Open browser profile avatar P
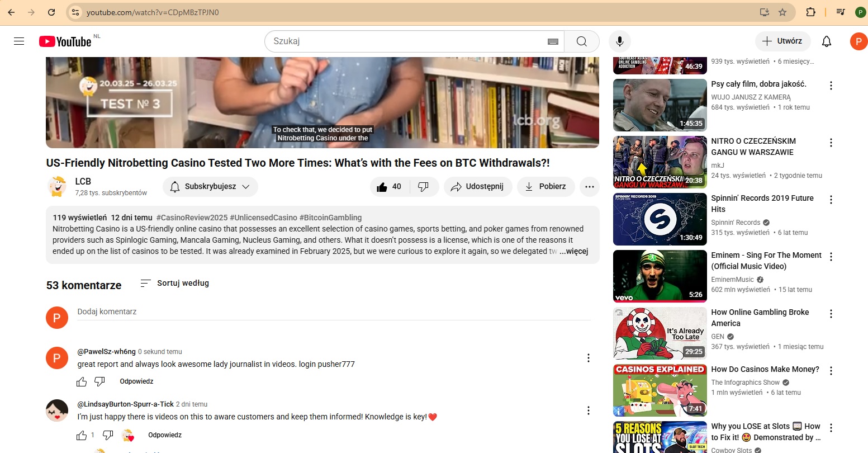 pos(860,12)
